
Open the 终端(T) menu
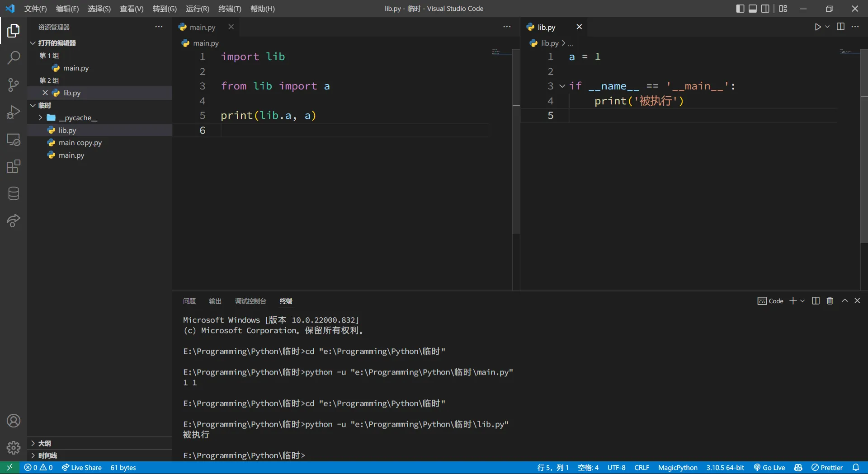230,9
